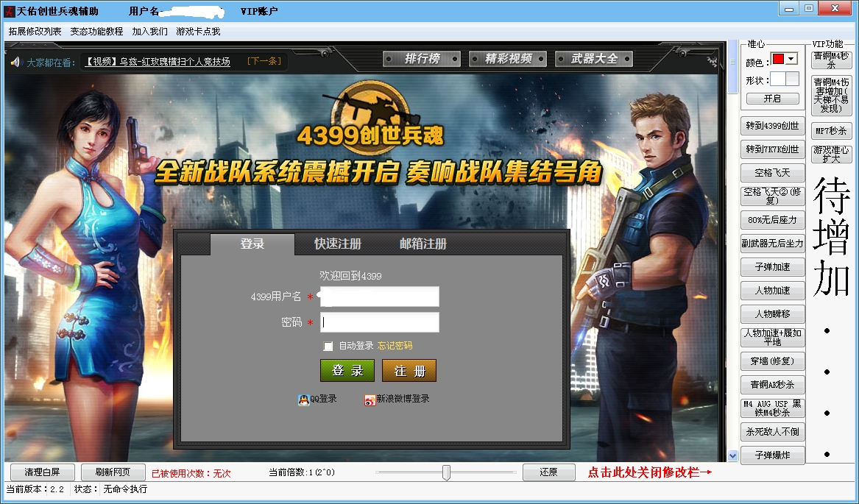
Task: Switch to the 快速注册 tab
Action: pyautogui.click(x=337, y=244)
